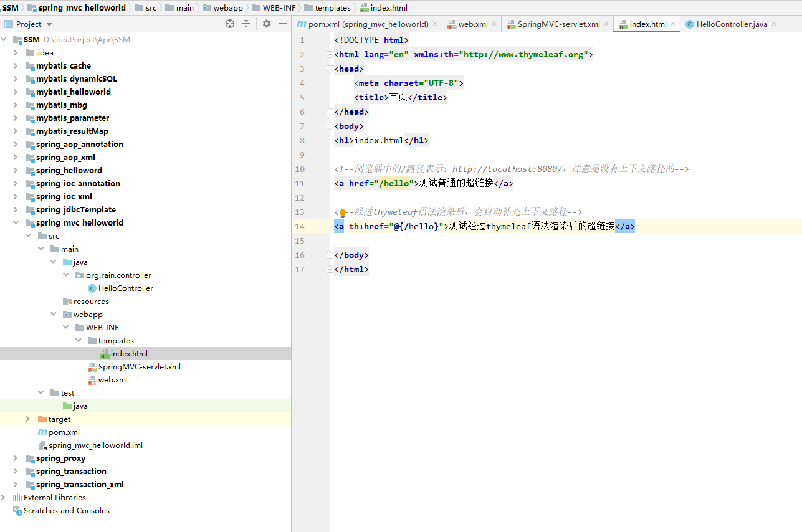Click the Scratches and Consoles icon
This screenshot has height=532, width=802.
17,511
